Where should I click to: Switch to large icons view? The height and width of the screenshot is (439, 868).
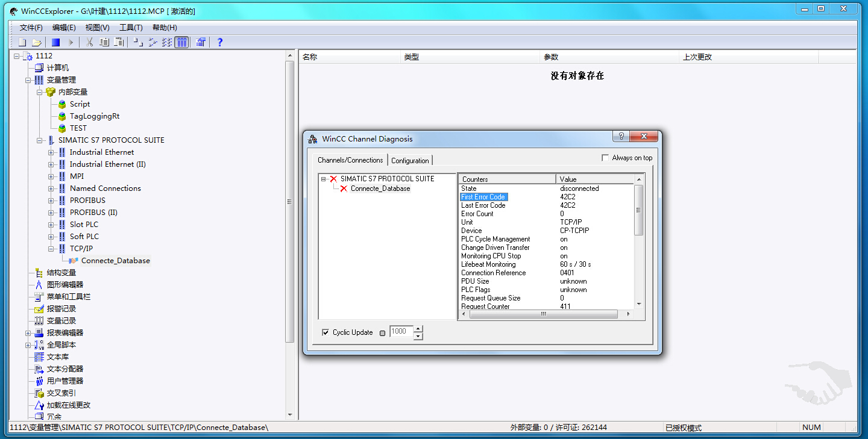pyautogui.click(x=138, y=42)
